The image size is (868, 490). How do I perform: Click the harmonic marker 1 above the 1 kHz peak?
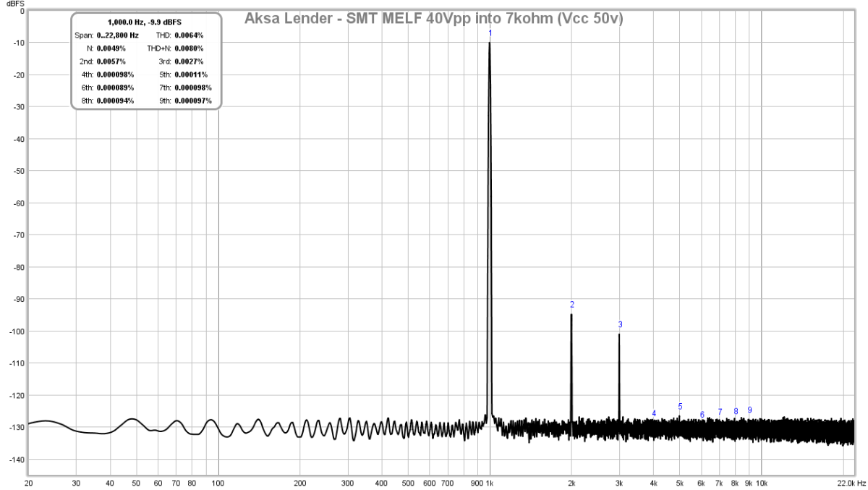pos(490,33)
